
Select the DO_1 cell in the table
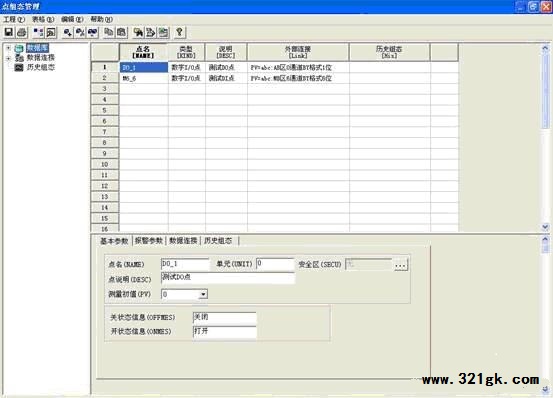[144, 67]
